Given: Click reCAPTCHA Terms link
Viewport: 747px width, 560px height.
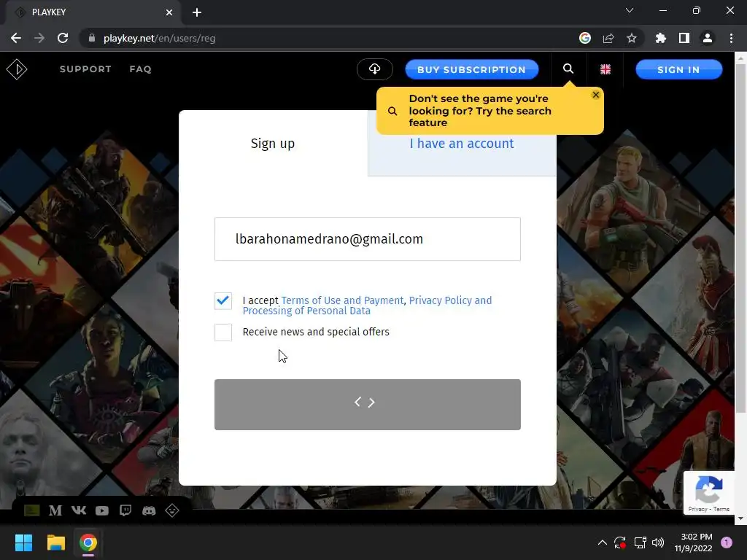Looking at the screenshot, I should point(721,509).
